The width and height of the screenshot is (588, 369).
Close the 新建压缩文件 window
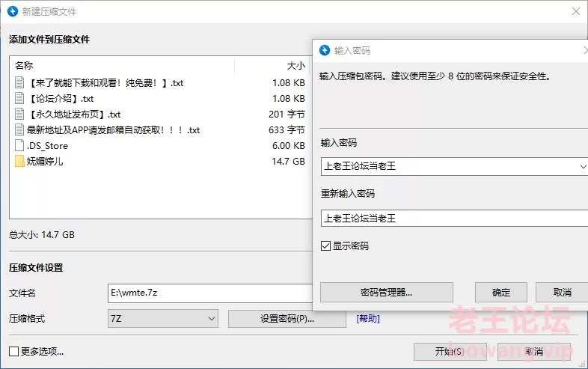click(x=576, y=11)
